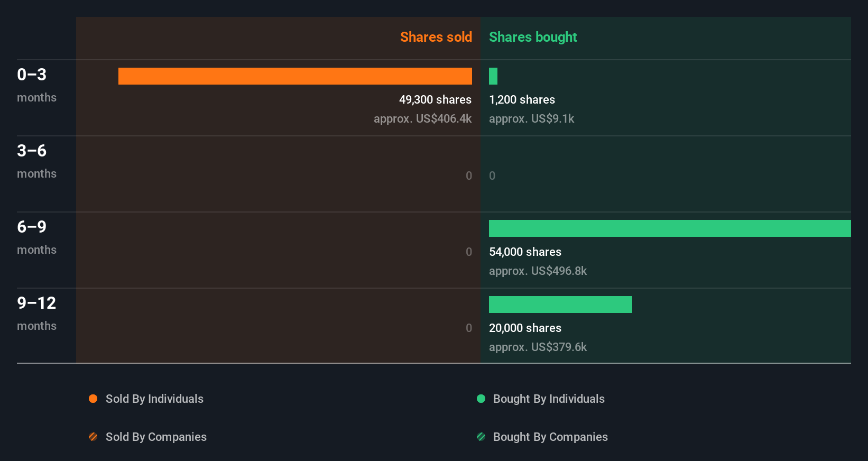Click the 9–12 months row label
Screen dimensions: 868x461
36,314
